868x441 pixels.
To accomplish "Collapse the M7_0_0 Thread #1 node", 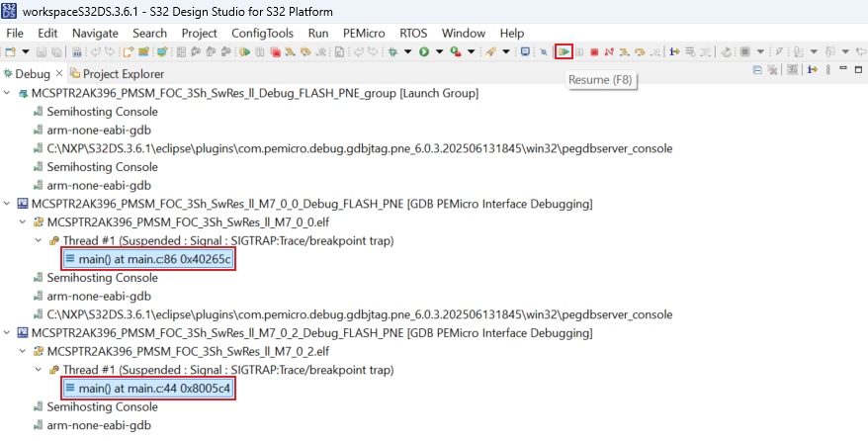I will pyautogui.click(x=40, y=240).
